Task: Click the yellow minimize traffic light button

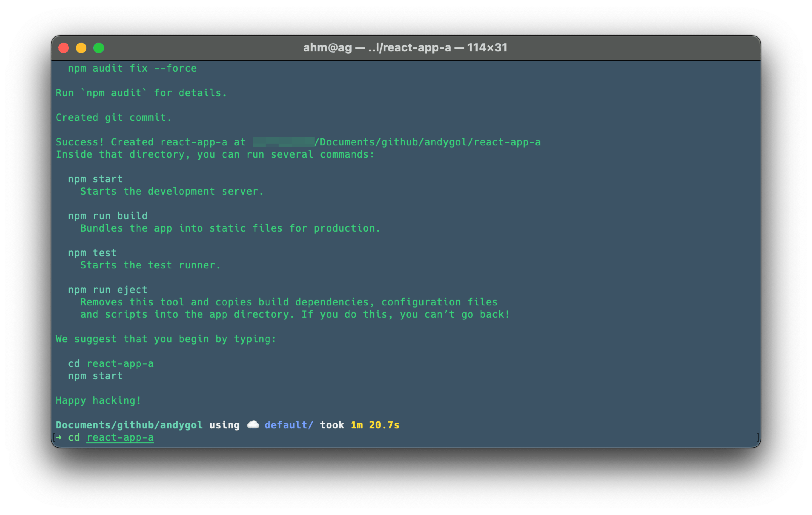Action: point(81,48)
